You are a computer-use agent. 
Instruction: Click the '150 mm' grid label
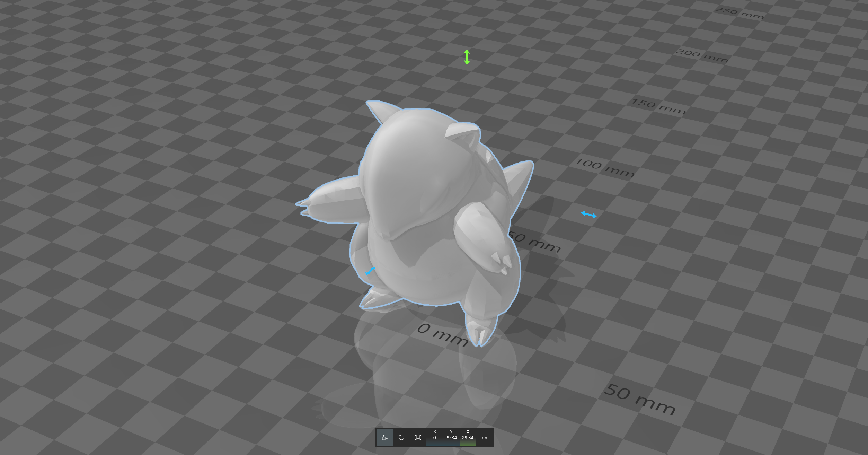click(658, 107)
